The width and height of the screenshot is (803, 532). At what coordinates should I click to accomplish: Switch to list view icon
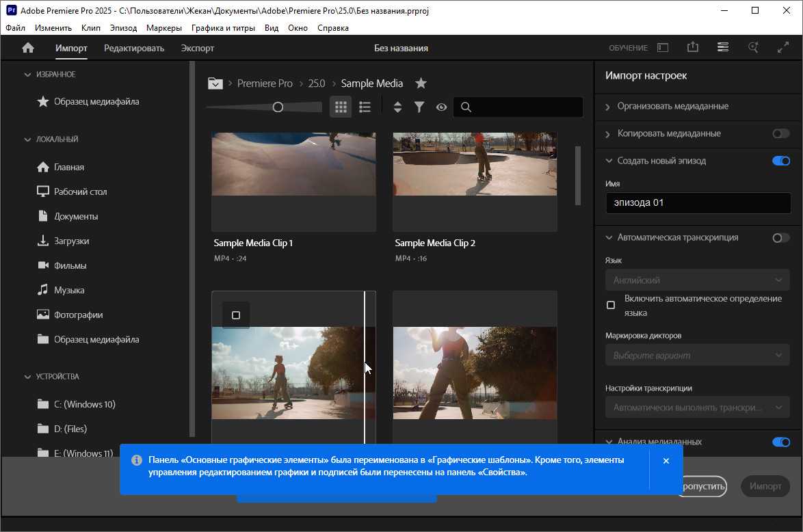pyautogui.click(x=365, y=107)
